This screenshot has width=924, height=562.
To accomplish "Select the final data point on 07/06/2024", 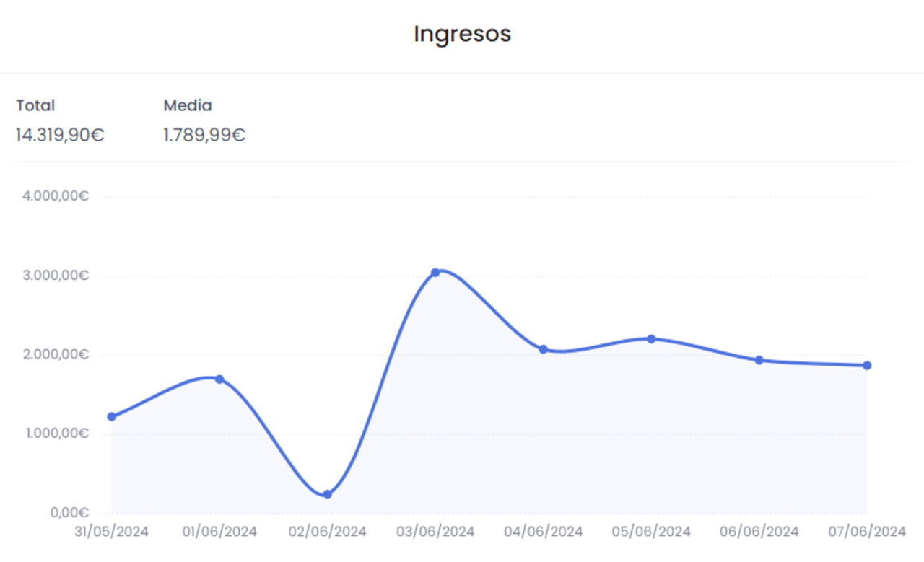I will (867, 365).
